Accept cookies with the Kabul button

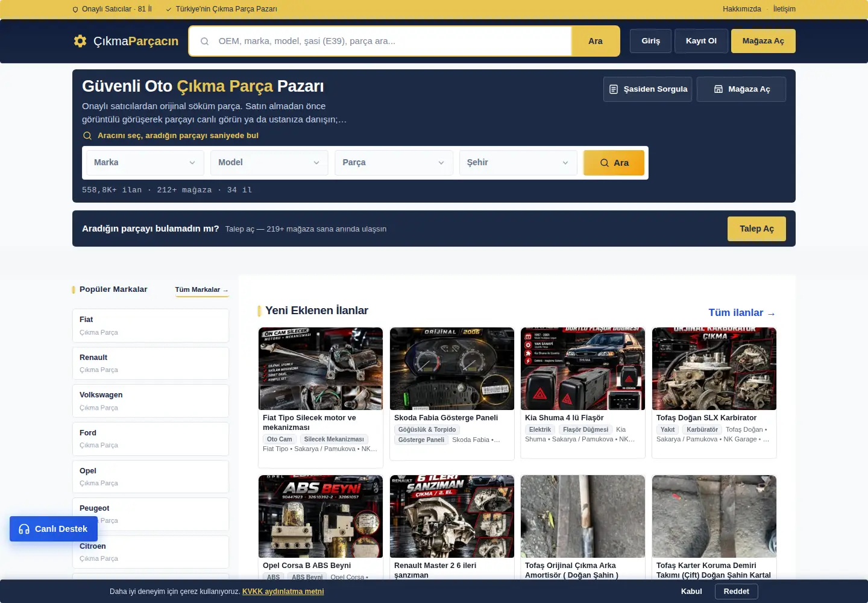click(x=691, y=592)
